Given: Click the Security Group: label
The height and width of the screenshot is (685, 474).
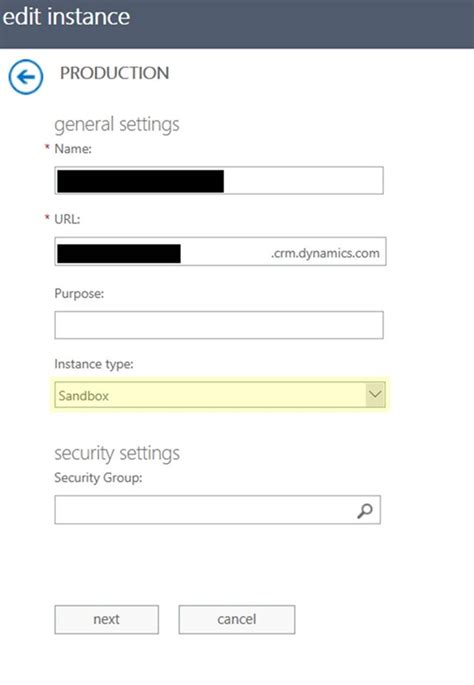Looking at the screenshot, I should coord(98,478).
